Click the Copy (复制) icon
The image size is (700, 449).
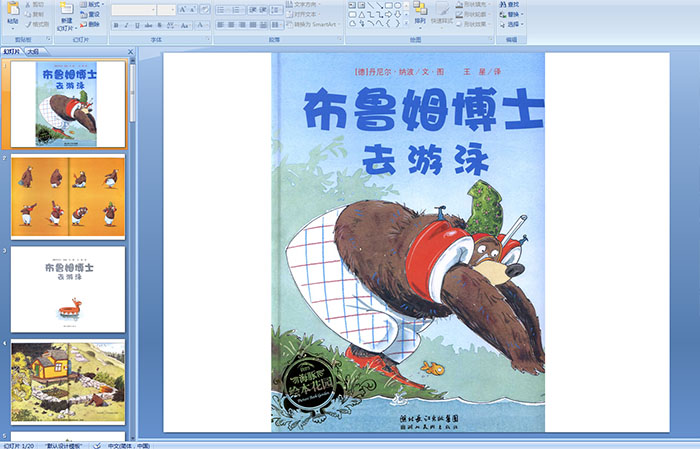tap(28, 14)
